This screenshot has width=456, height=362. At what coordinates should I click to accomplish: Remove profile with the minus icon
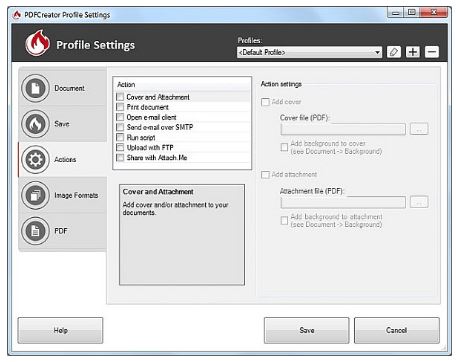(x=432, y=52)
